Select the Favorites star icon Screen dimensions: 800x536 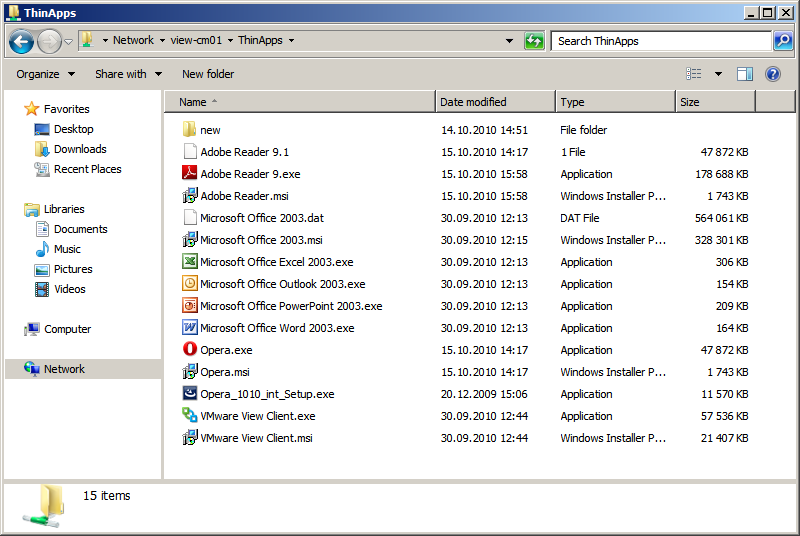pos(32,109)
